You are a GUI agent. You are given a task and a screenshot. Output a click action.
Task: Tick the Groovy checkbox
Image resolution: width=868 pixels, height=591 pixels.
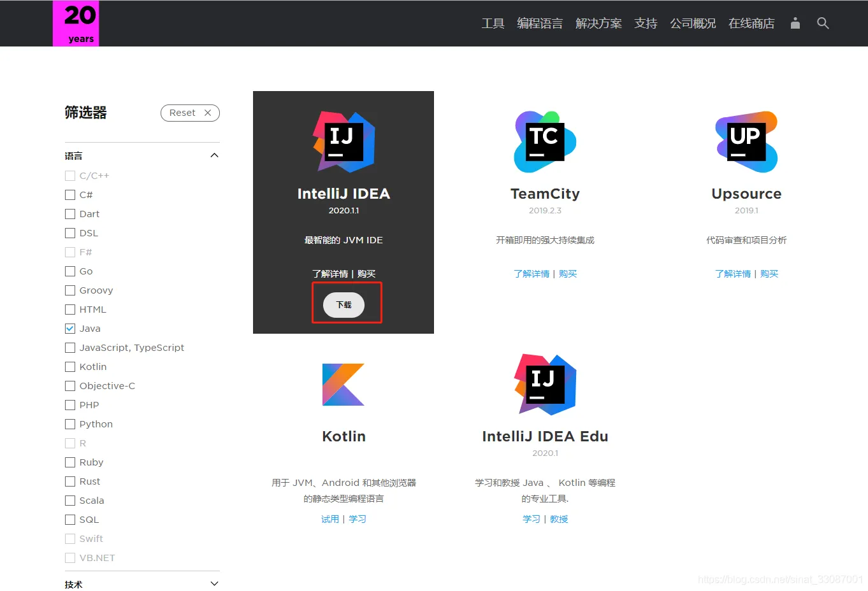[x=70, y=290]
